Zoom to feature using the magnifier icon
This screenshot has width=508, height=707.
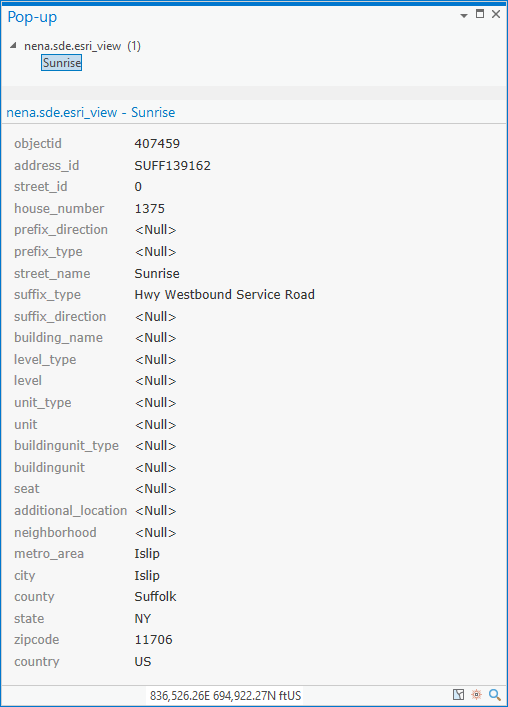point(495,695)
